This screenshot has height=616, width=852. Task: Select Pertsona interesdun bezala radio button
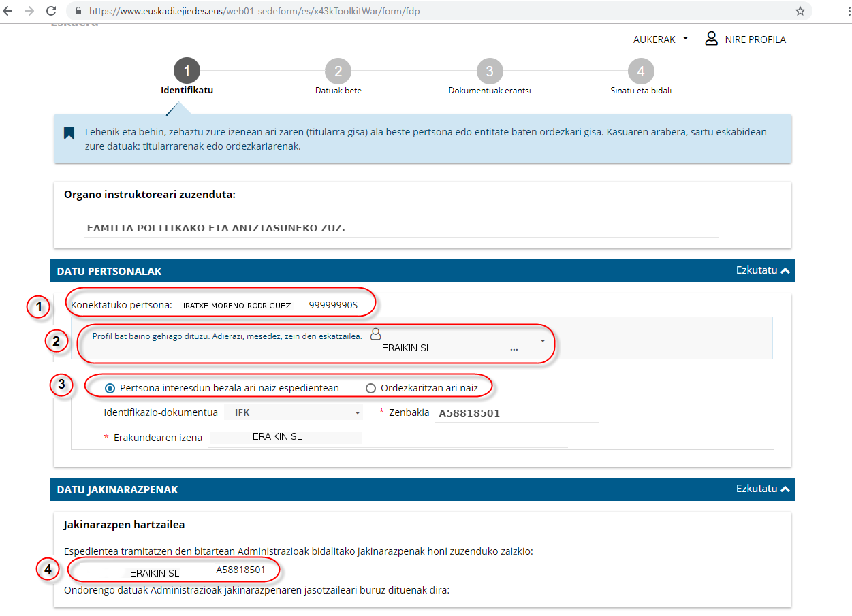pyautogui.click(x=110, y=388)
